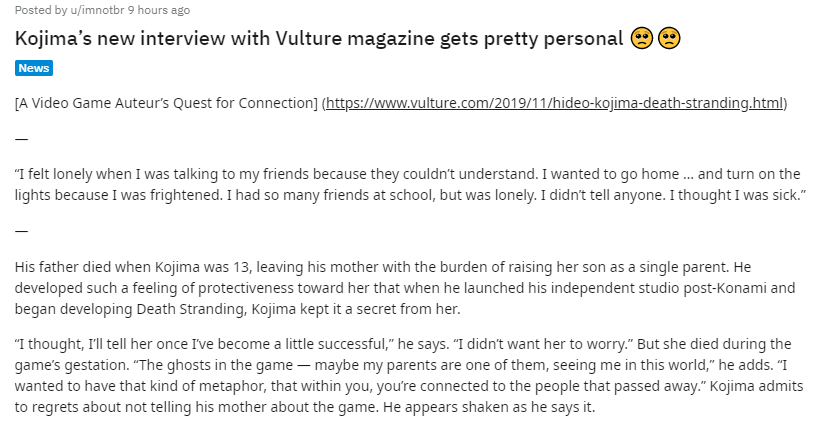Click the bracketed 'A Video Game Auteur's Quest' text

click(166, 103)
